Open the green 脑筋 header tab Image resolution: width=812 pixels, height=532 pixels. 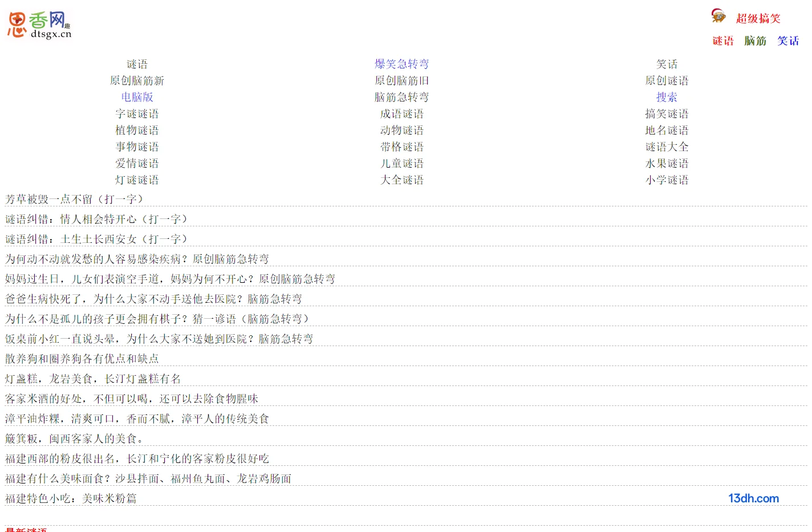click(x=756, y=41)
